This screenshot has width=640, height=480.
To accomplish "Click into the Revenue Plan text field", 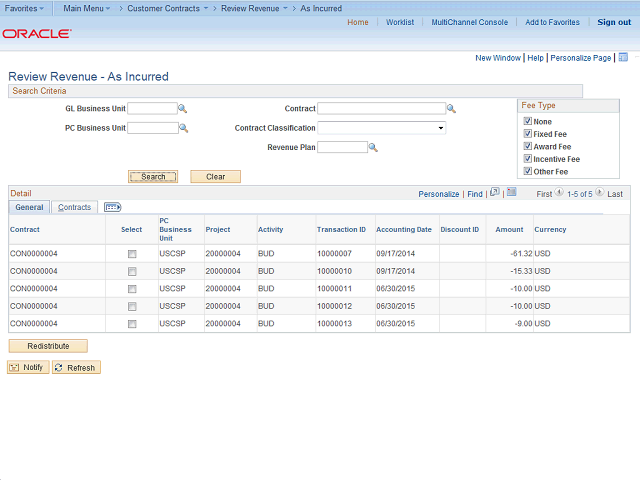I will (342, 147).
